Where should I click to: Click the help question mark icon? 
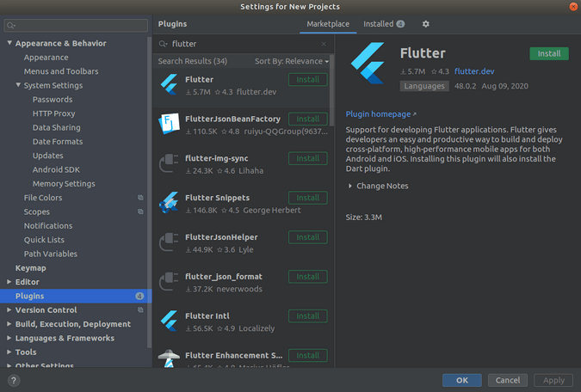click(14, 380)
